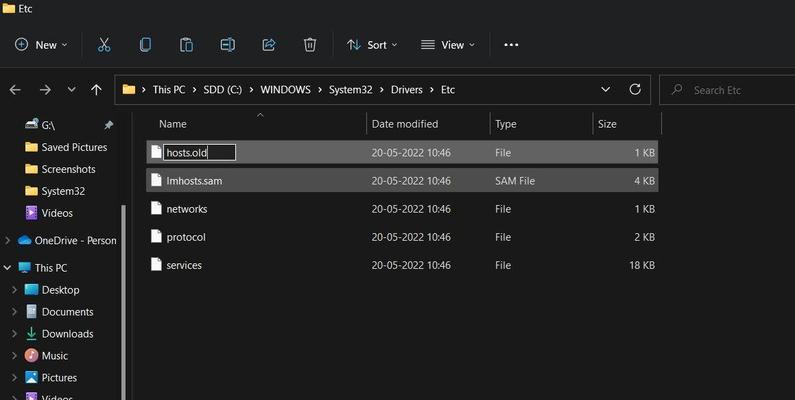795x400 pixels.
Task: Click Drivers in breadcrumb path
Action: (407, 90)
